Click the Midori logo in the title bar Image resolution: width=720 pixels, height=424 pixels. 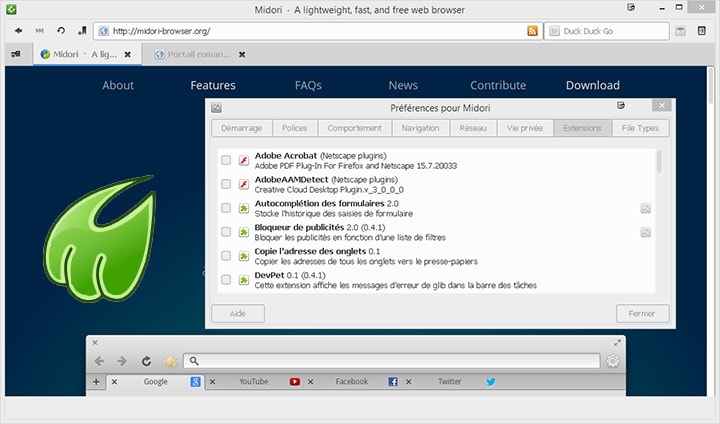[x=11, y=9]
